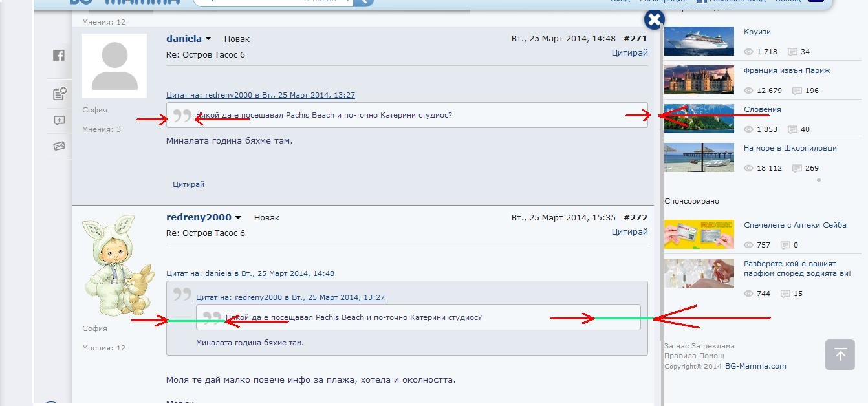Open redreny2000's bunny baby avatar
Screen dimensions: 868x406
[x=117, y=265]
